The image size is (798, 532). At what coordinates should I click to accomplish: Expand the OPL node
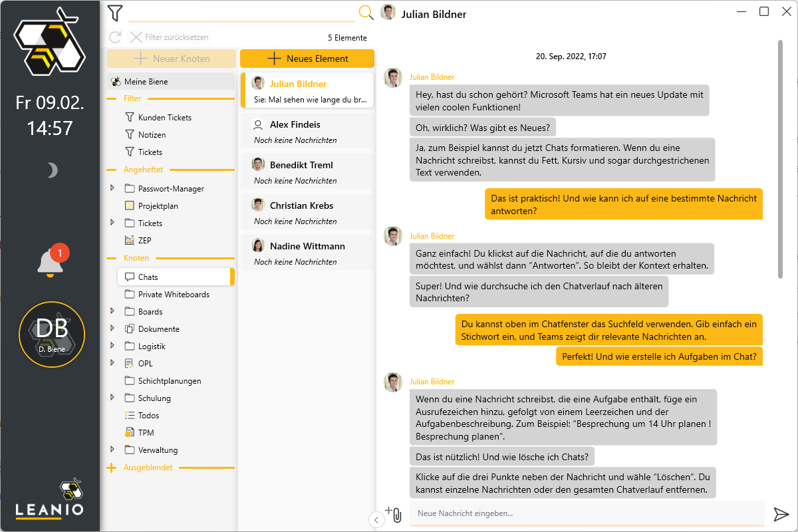point(112,364)
